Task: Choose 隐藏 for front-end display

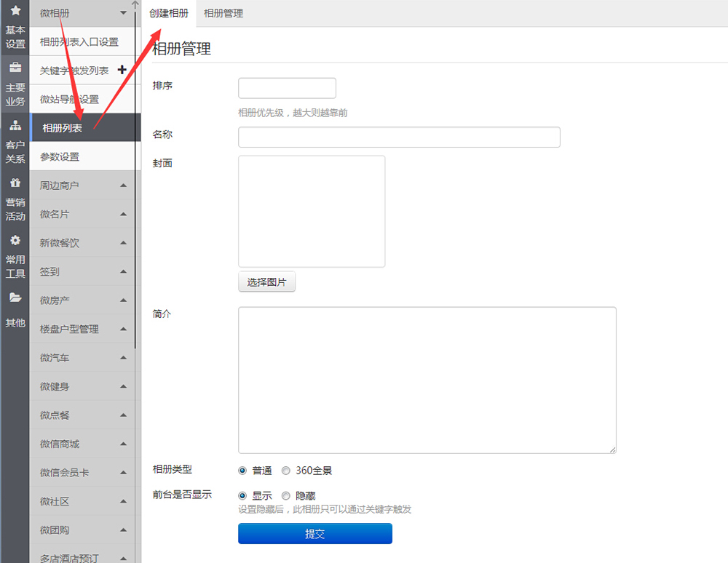Action: (285, 495)
